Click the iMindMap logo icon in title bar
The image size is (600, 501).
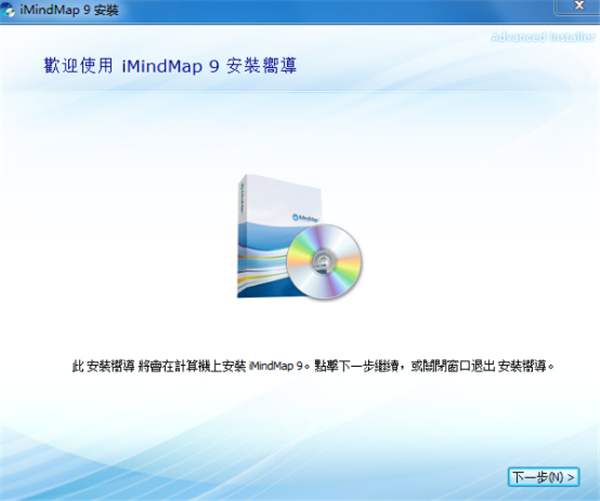[x=8, y=10]
